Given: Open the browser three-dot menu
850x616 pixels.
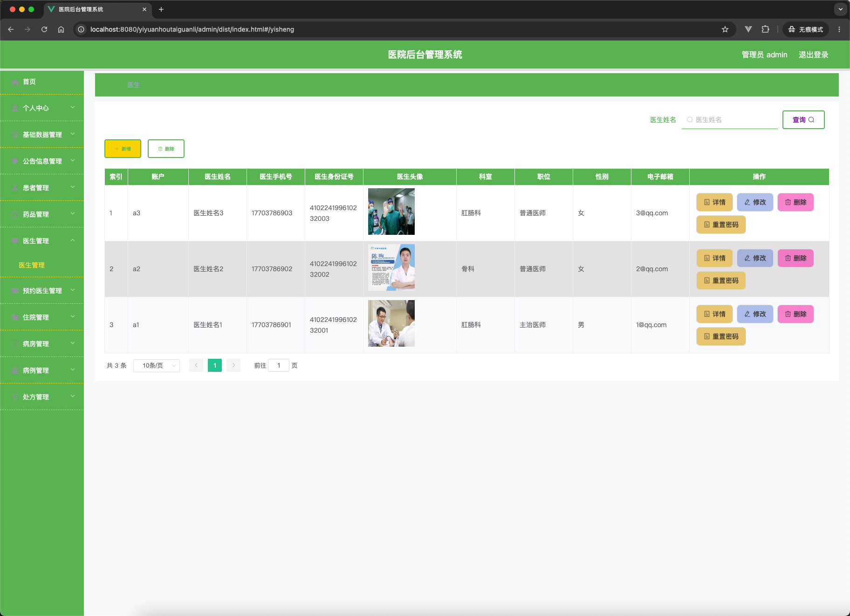Looking at the screenshot, I should point(839,29).
